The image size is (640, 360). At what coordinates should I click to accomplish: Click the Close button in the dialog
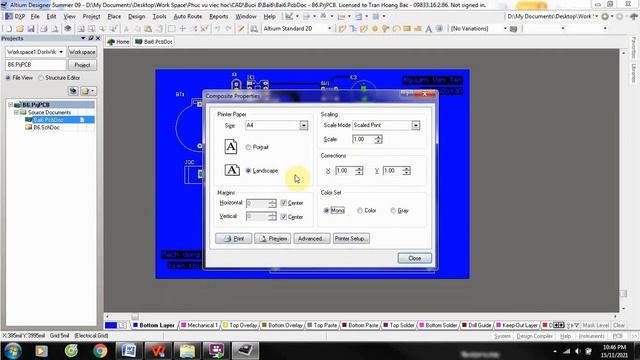coord(414,258)
